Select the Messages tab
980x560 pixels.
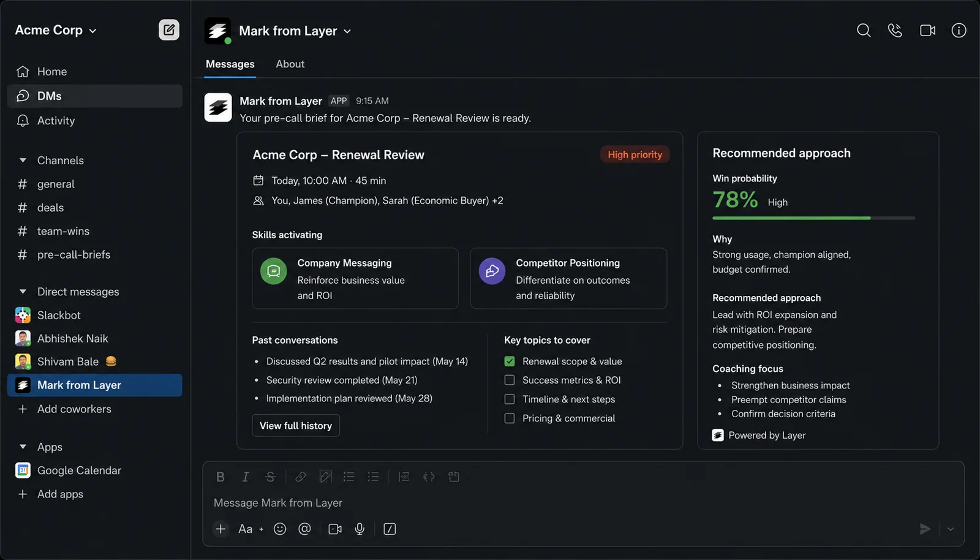(230, 64)
